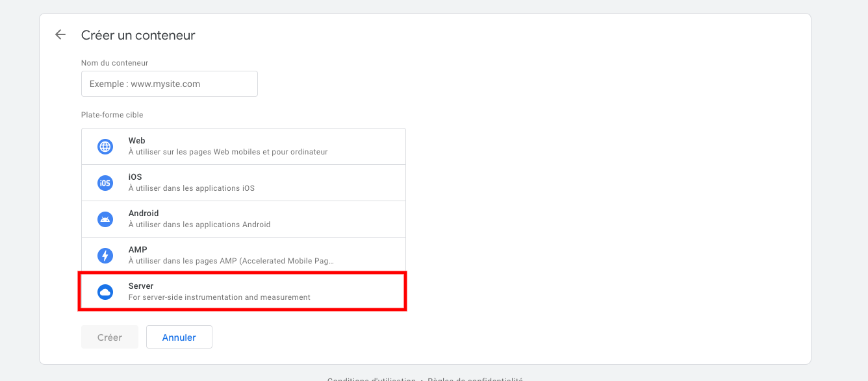Go back using the left arrow icon
Viewport: 868px width, 381px height.
tap(60, 35)
